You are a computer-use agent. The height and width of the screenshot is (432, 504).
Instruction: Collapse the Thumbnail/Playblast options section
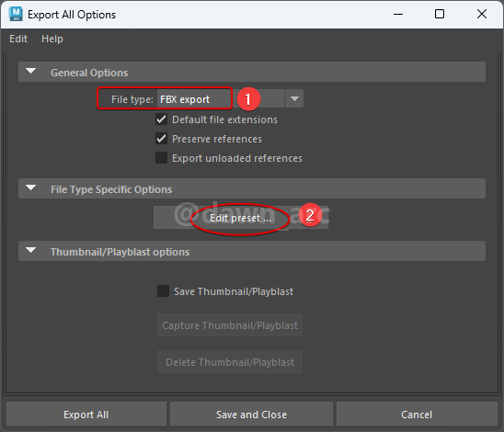31,250
